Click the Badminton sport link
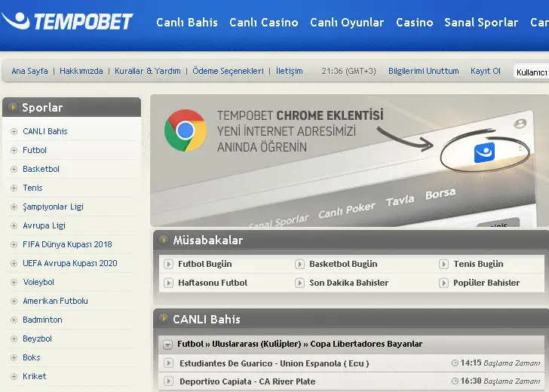Viewport: 549px width, 392px height. (42, 320)
